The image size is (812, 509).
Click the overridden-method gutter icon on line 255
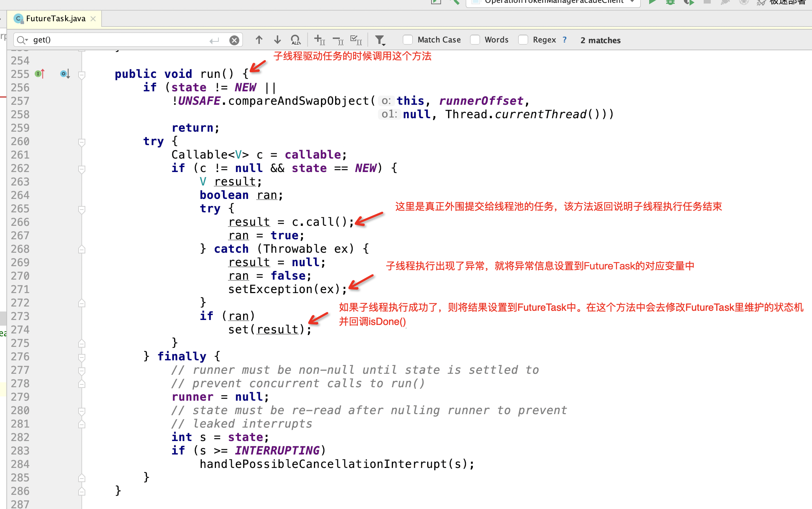pyautogui.click(x=65, y=74)
